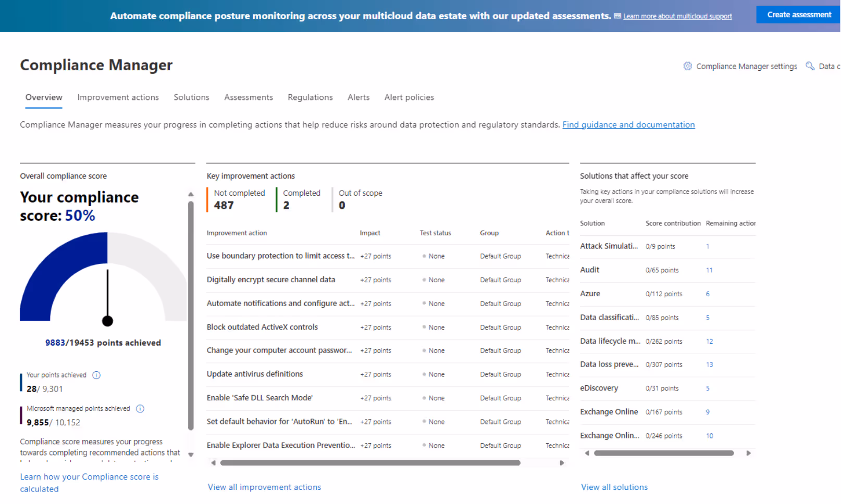
Task: Open the Solutions tab
Action: 191,97
